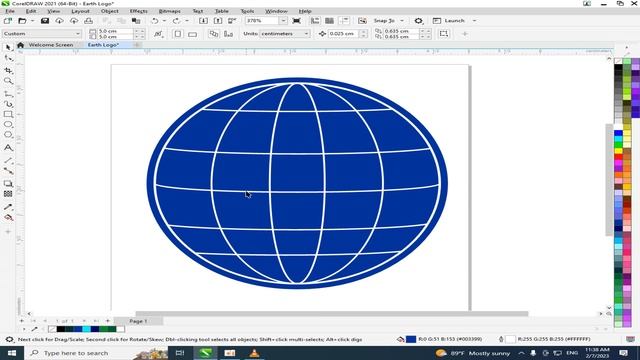Toggle the Snap off button

(x=362, y=20)
